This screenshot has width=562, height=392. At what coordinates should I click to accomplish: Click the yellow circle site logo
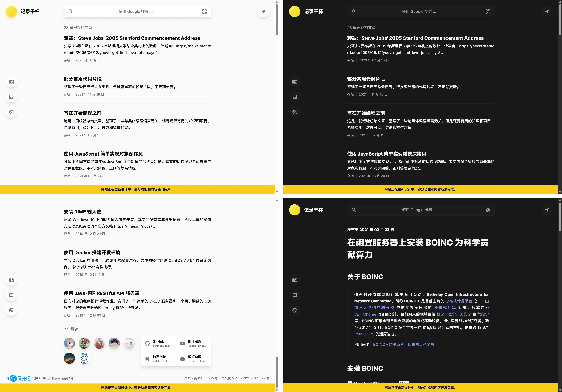click(x=11, y=11)
